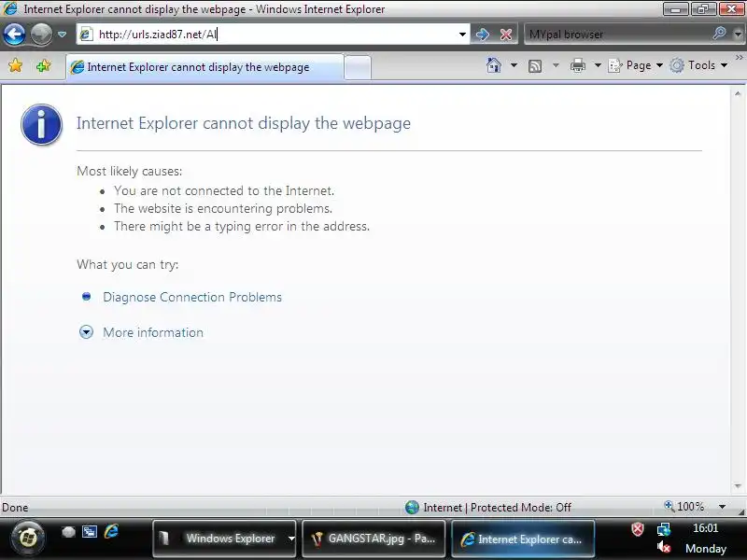Click Protected Mode: Off status text
The height and width of the screenshot is (560, 747).
click(x=521, y=508)
